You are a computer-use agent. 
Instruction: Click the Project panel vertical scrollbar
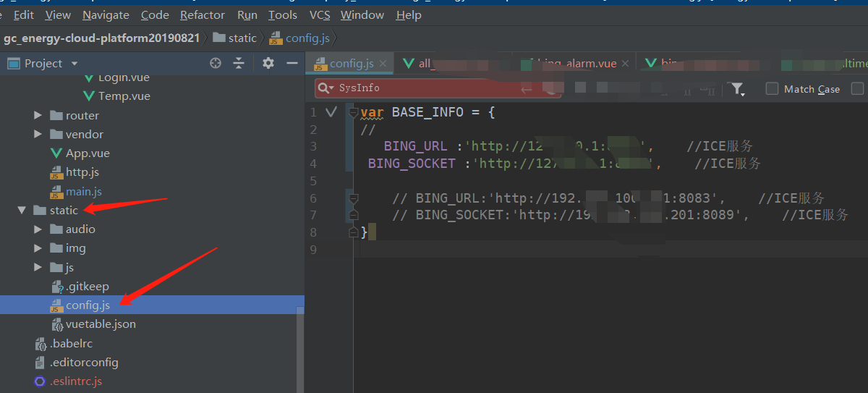click(x=300, y=350)
